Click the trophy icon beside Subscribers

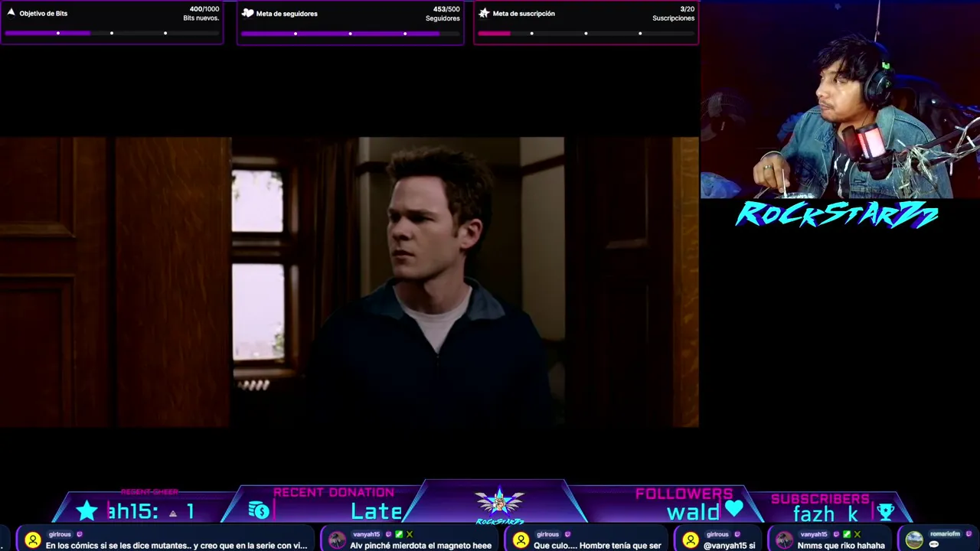tap(885, 511)
